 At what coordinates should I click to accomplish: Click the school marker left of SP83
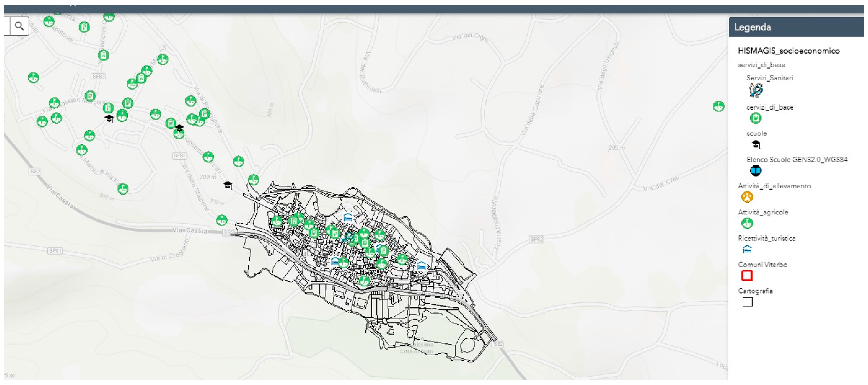click(x=109, y=119)
